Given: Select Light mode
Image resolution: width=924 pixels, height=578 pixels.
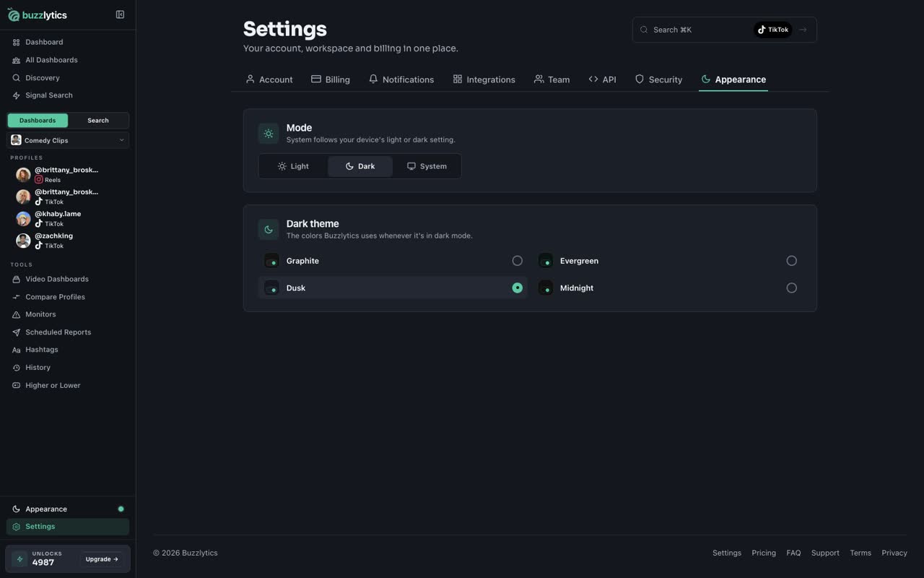Looking at the screenshot, I should (x=293, y=166).
